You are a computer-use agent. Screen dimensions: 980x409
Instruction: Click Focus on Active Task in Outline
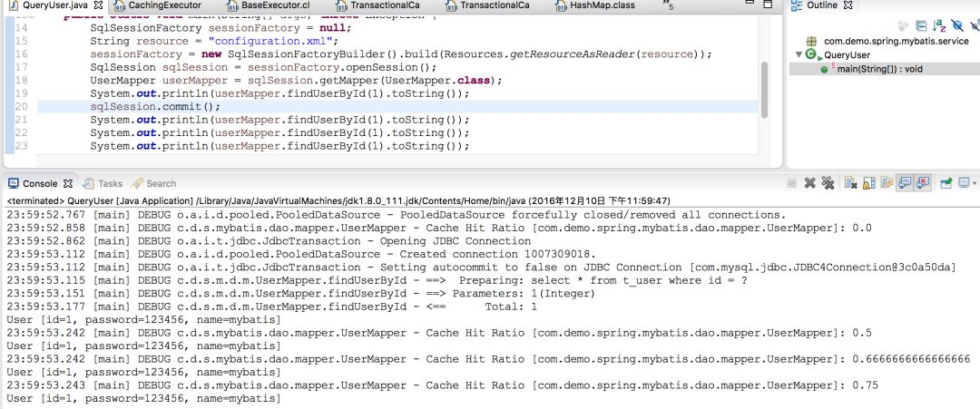(903, 25)
